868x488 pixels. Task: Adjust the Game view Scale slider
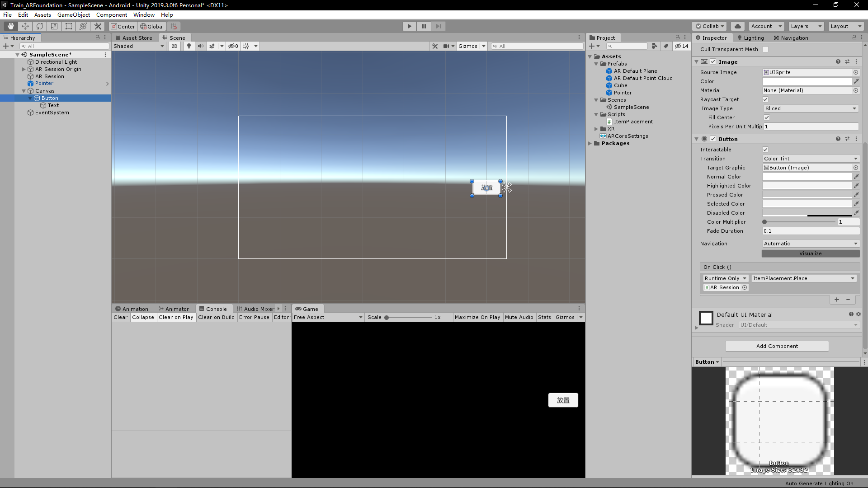click(408, 317)
